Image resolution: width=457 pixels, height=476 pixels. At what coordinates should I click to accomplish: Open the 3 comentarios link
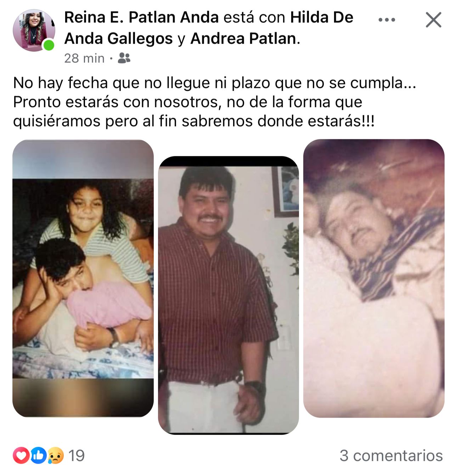391,456
